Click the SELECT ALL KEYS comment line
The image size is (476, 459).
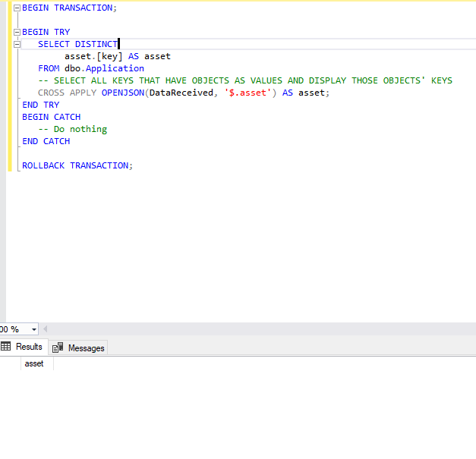[x=245, y=80]
